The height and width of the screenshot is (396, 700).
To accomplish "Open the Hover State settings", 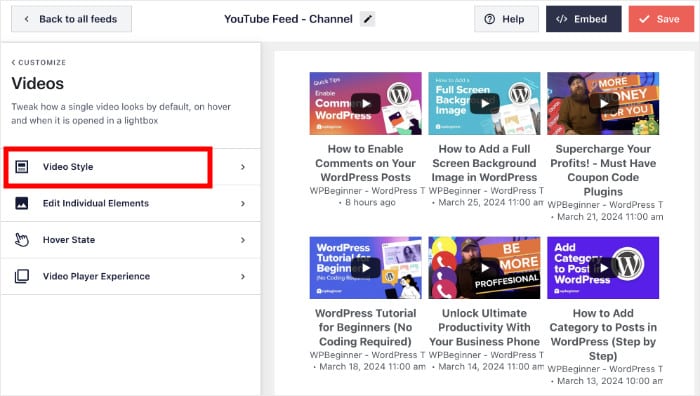I will point(131,240).
